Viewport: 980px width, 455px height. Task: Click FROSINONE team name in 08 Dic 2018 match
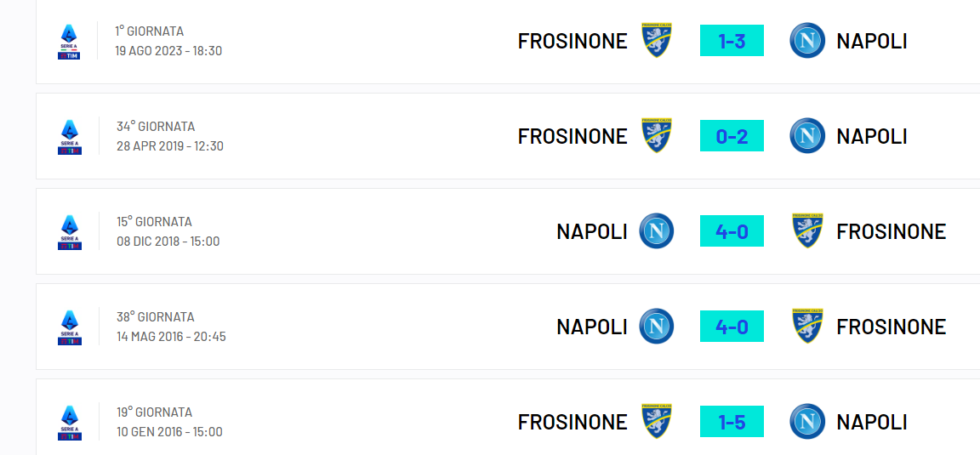click(x=891, y=231)
